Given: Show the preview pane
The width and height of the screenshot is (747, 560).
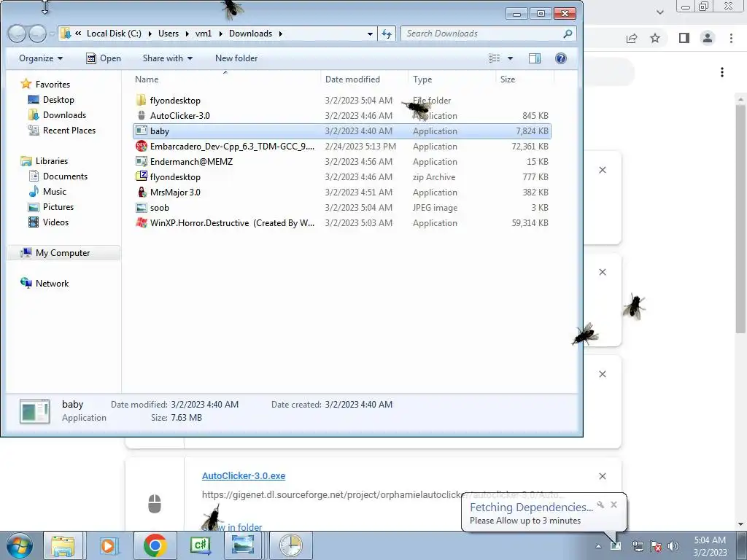Looking at the screenshot, I should point(535,58).
